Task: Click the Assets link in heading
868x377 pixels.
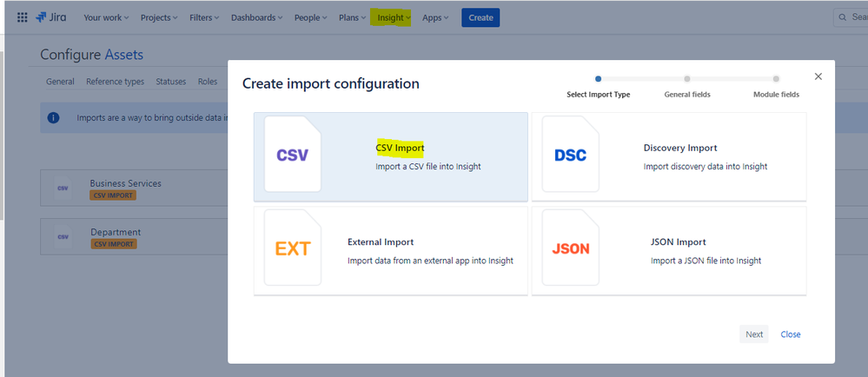Action: coord(124,54)
